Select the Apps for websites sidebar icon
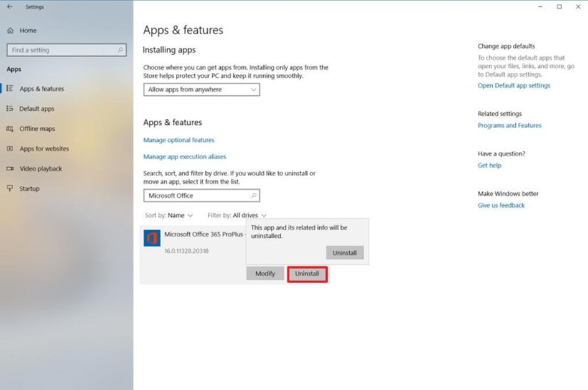This screenshot has height=390, width=588. pos(10,149)
